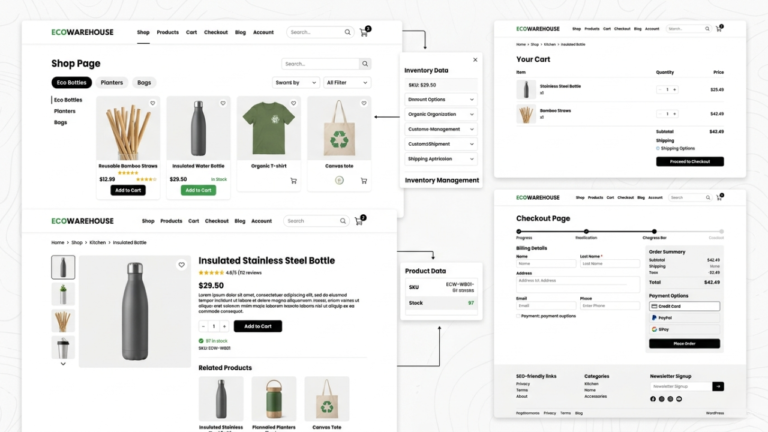Select the bamboo straws thumbnail in product gallery

tap(63, 320)
